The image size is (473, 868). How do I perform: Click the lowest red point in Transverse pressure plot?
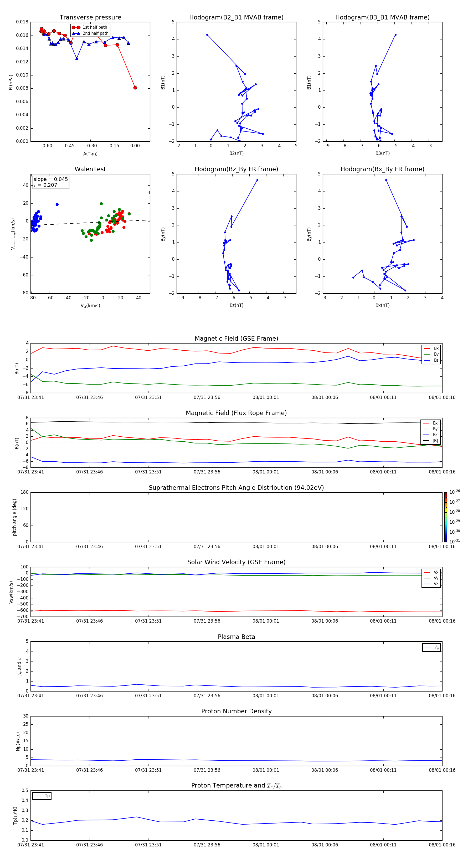pyautogui.click(x=135, y=88)
